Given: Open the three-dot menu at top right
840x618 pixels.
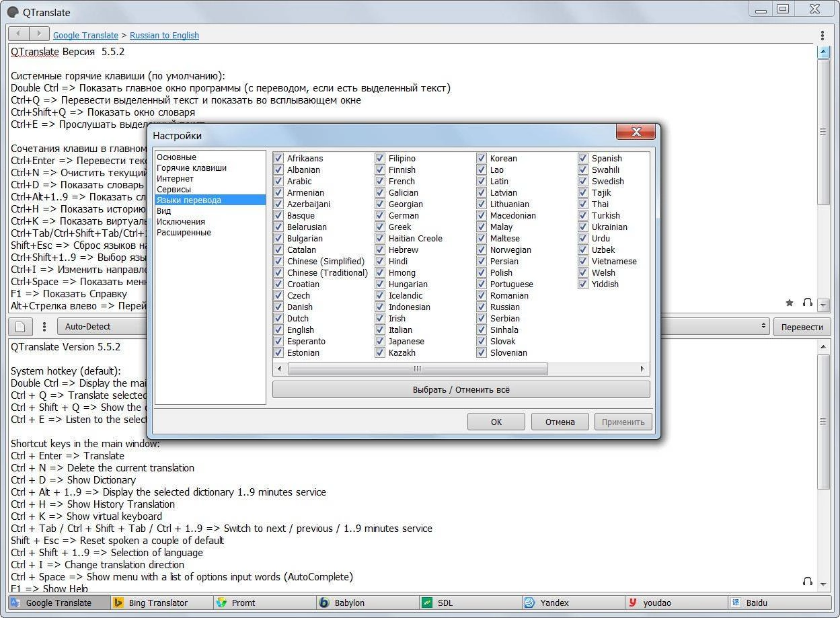Looking at the screenshot, I should pos(822,35).
